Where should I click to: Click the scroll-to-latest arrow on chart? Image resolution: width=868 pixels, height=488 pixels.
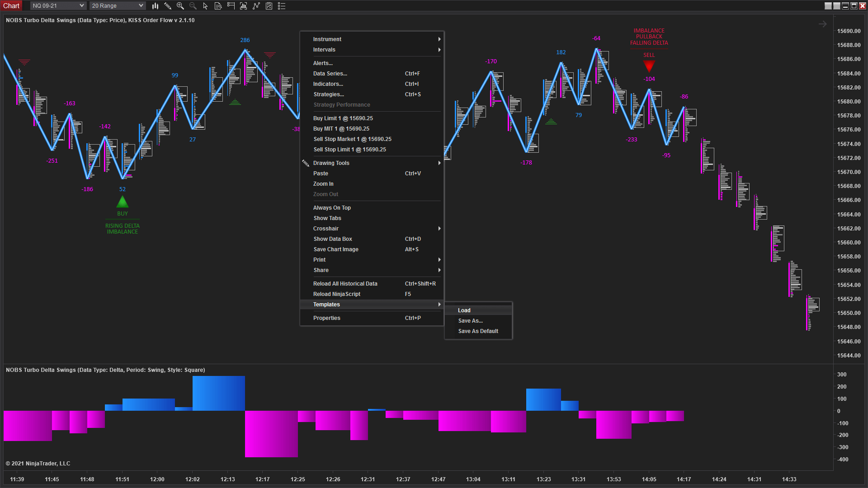click(x=822, y=24)
